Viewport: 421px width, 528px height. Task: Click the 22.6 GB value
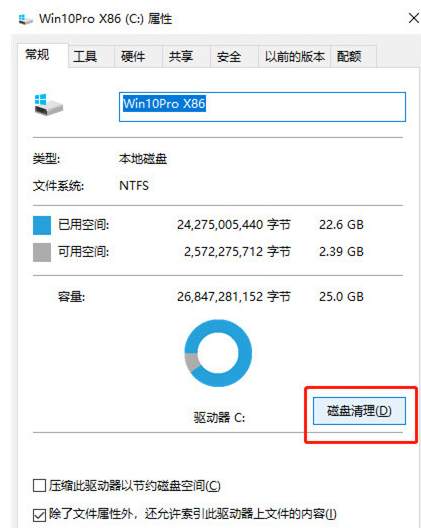tap(341, 225)
